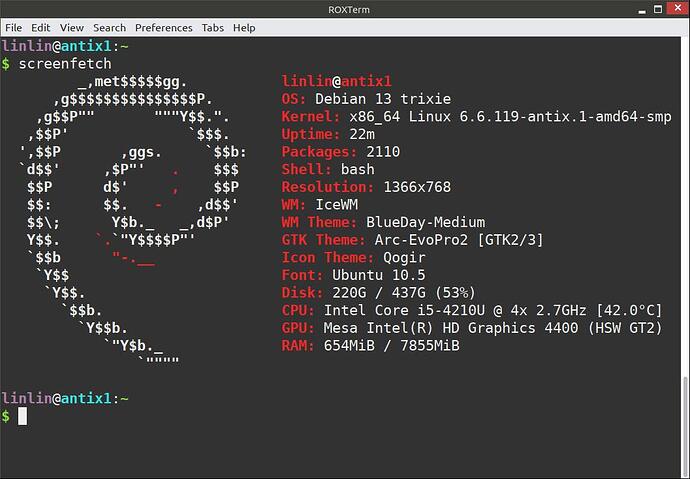Maximize the ROXTerm window
The width and height of the screenshot is (690, 479).
point(658,9)
